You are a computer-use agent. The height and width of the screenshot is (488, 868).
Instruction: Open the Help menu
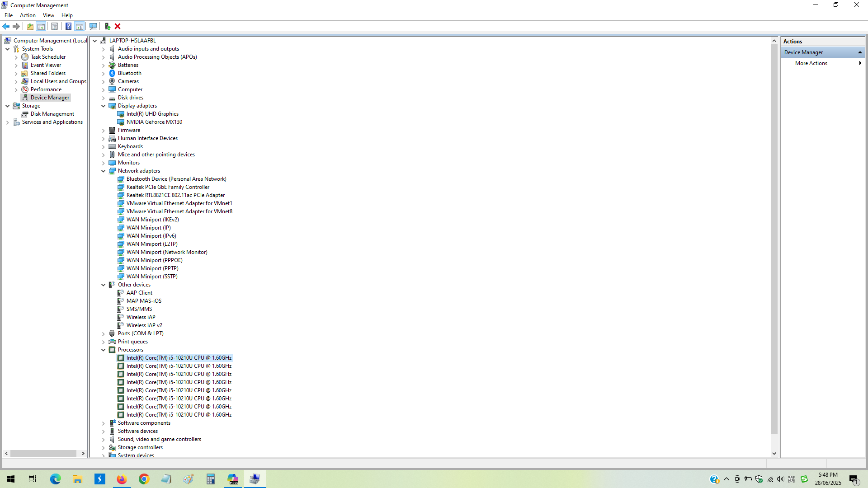67,15
